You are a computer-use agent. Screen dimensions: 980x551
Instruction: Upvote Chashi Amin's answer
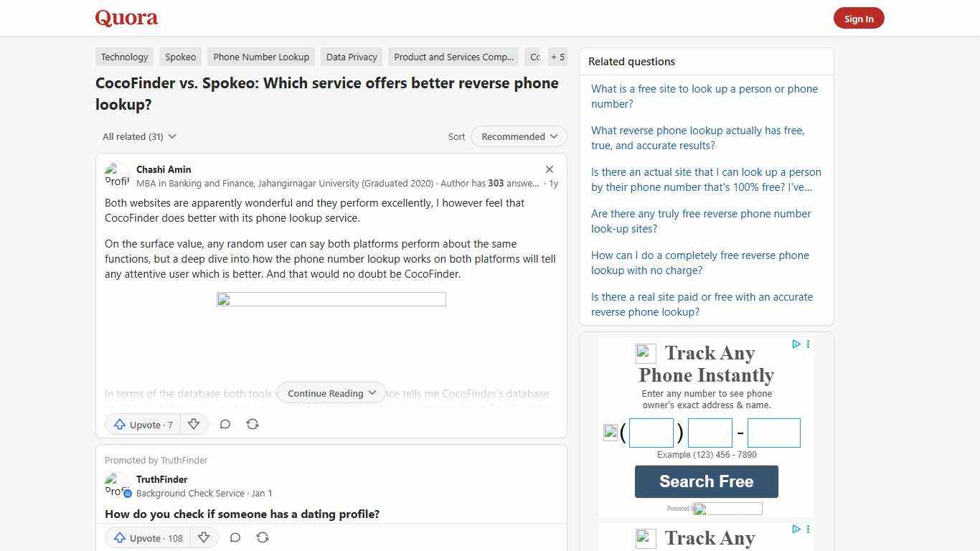[x=142, y=424]
